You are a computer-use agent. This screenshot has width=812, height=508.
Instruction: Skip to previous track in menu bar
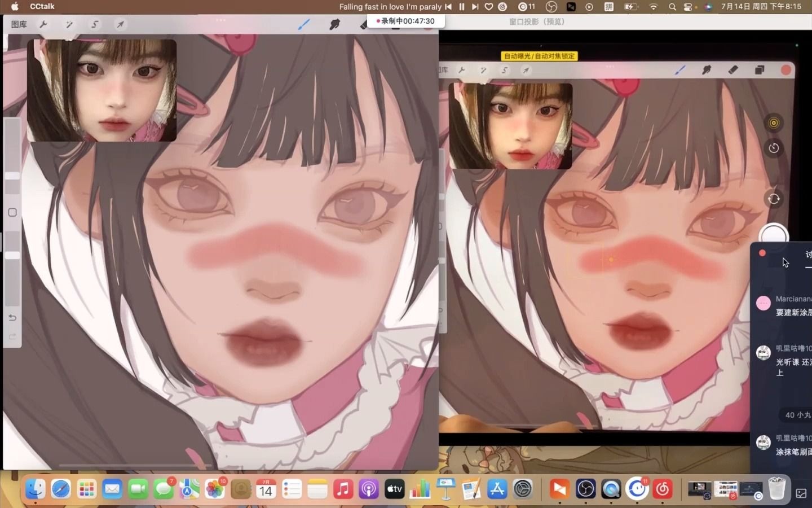point(448,7)
